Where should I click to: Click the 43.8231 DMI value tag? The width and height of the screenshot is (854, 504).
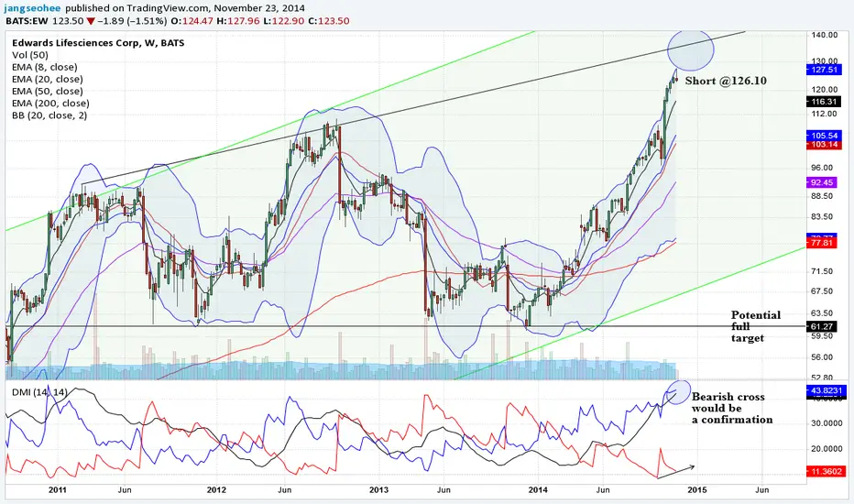(827, 390)
